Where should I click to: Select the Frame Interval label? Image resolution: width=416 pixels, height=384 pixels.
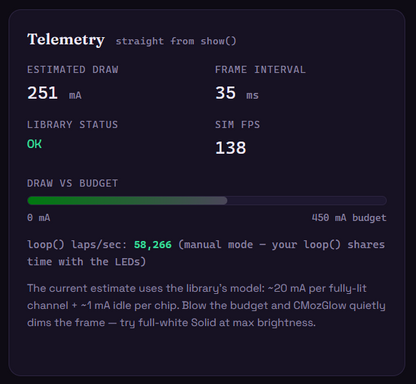pyautogui.click(x=260, y=70)
